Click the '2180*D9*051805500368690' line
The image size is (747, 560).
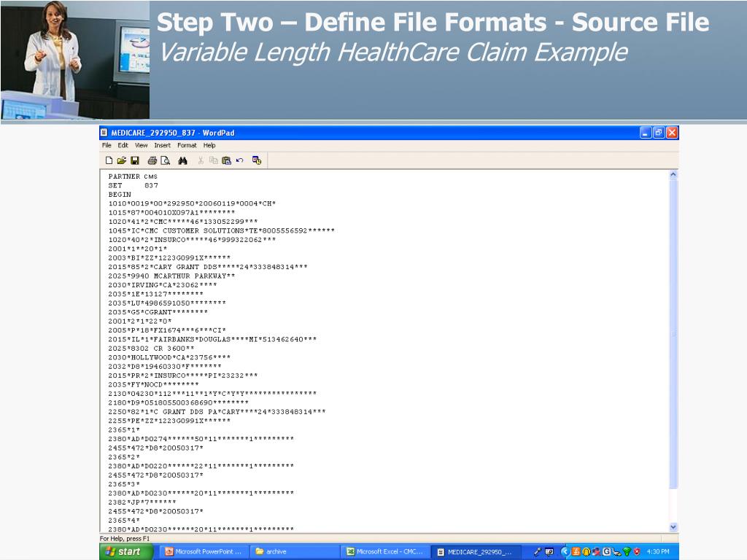(178, 402)
